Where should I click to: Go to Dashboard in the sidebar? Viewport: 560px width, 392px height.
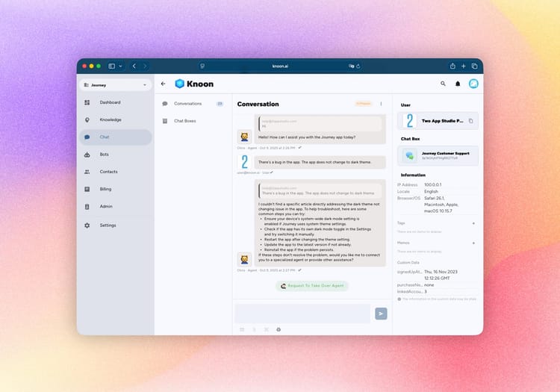110,102
